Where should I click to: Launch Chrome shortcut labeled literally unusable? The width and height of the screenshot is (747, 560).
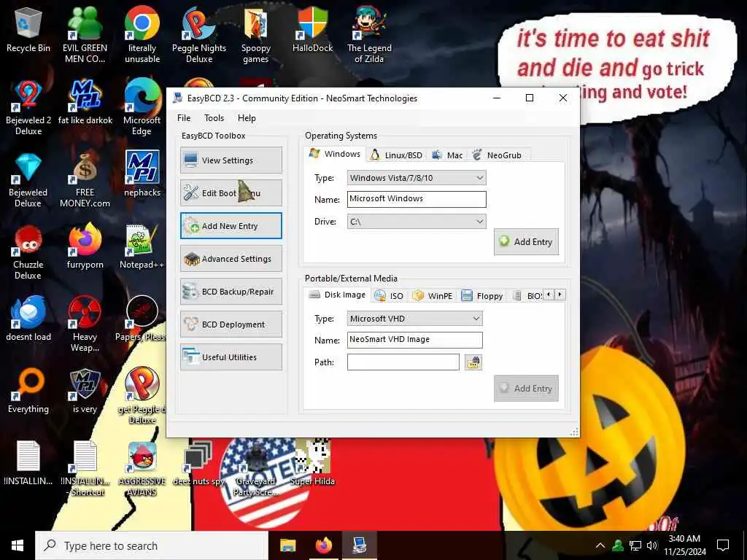click(x=142, y=36)
